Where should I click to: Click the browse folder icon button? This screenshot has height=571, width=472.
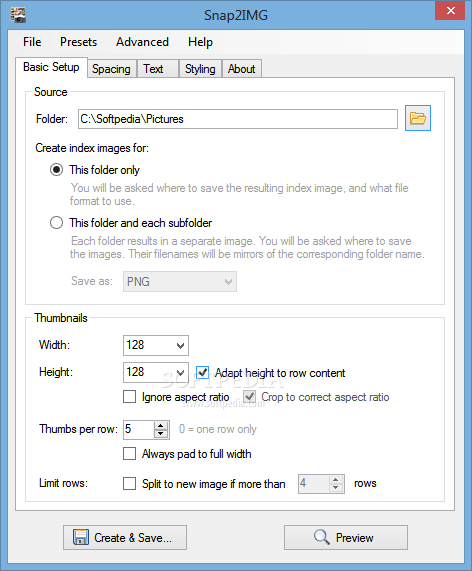coord(418,118)
